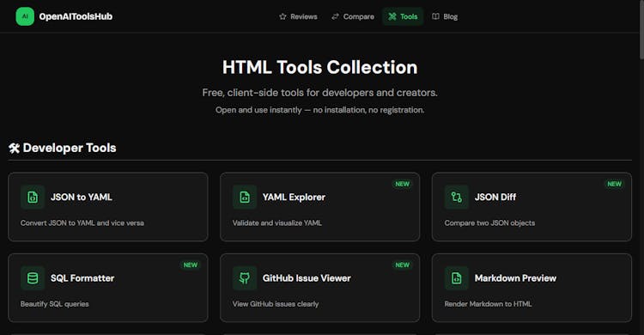
Task: Click the Tools wrench icon in navbar
Action: pyautogui.click(x=392, y=16)
